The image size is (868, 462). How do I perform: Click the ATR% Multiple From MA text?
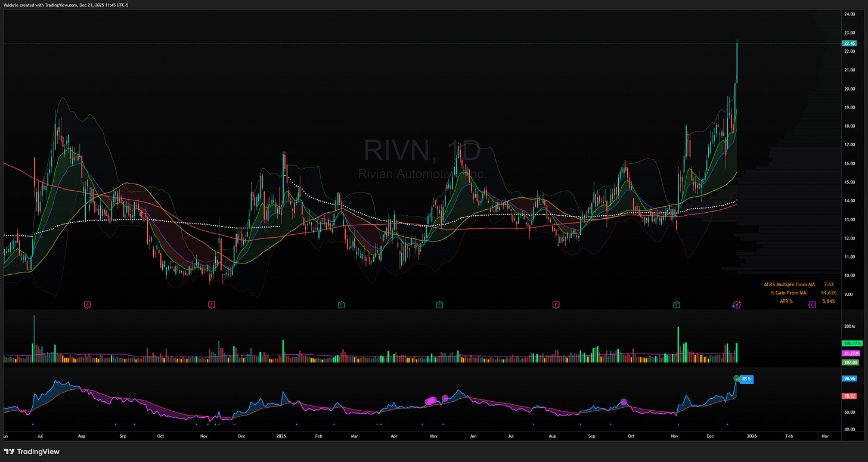[789, 284]
